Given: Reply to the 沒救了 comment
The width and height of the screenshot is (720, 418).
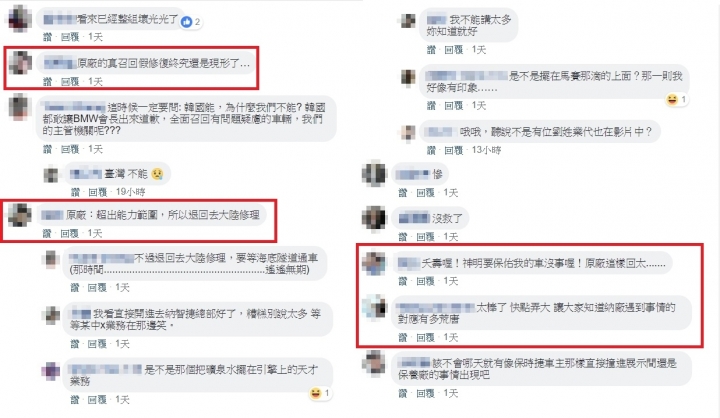Looking at the screenshot, I should (x=425, y=237).
